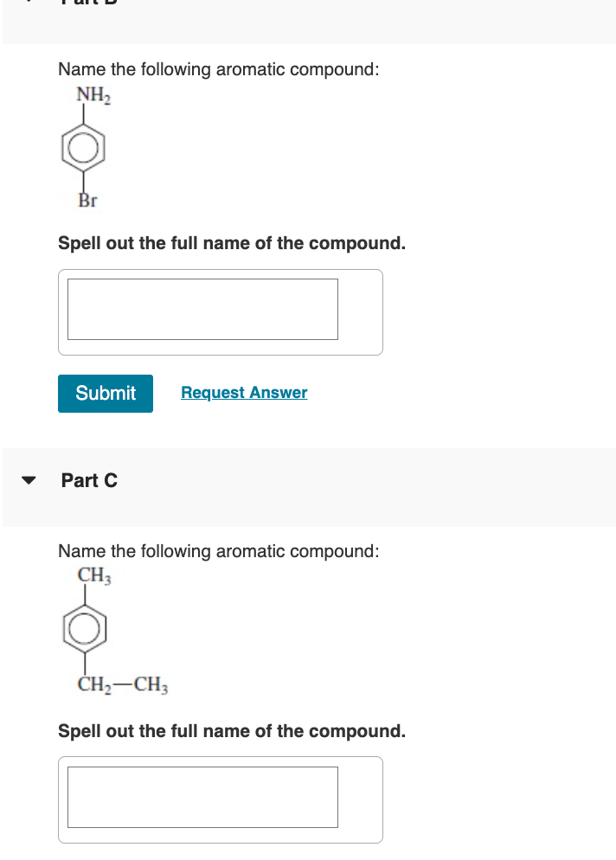The image size is (616, 860).
Task: Click inside Part C answer text box
Action: point(201,797)
